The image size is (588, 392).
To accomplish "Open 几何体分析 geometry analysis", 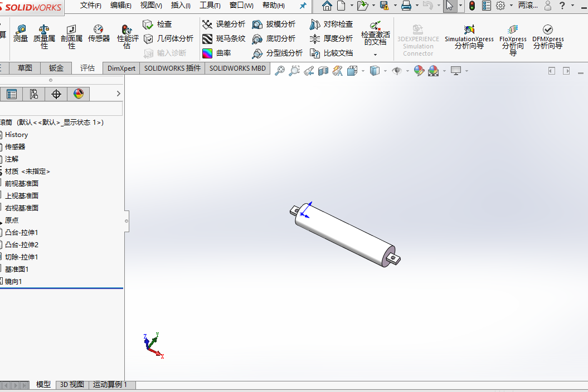I will pos(168,38).
